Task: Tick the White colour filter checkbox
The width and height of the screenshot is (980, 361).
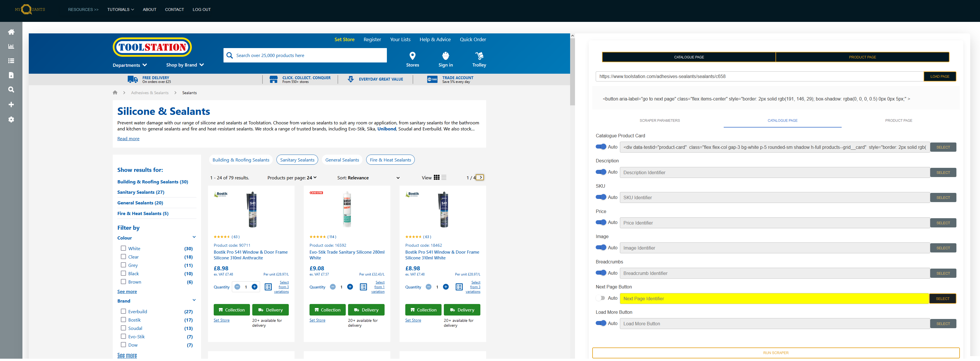Action: (x=123, y=248)
